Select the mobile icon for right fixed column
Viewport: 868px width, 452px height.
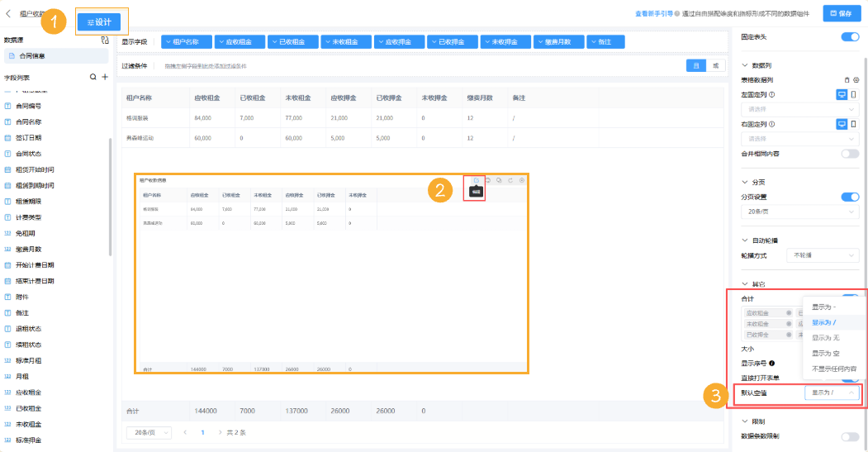point(854,124)
